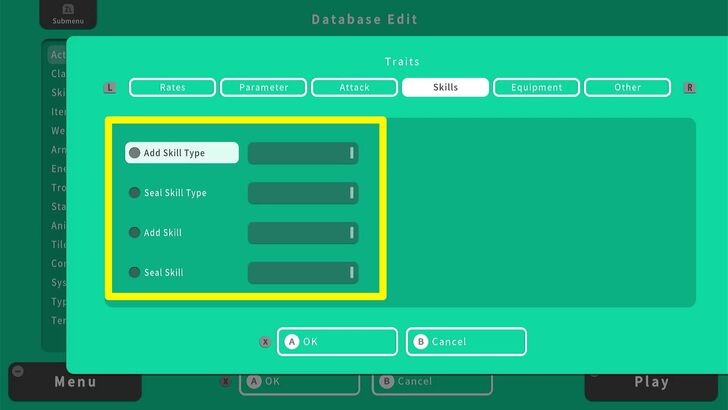Viewport: 728px width, 410px height.
Task: Switch to the Equipment tab
Action: coord(536,87)
